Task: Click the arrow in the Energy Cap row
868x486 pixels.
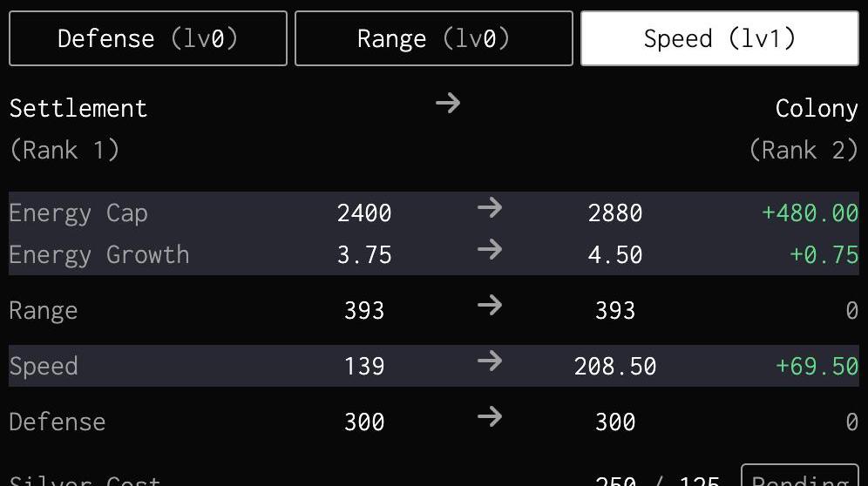Action: pyautogui.click(x=490, y=208)
